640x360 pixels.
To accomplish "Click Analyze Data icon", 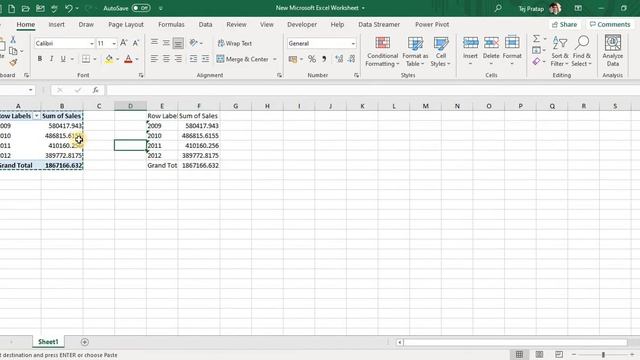I will pos(613,51).
